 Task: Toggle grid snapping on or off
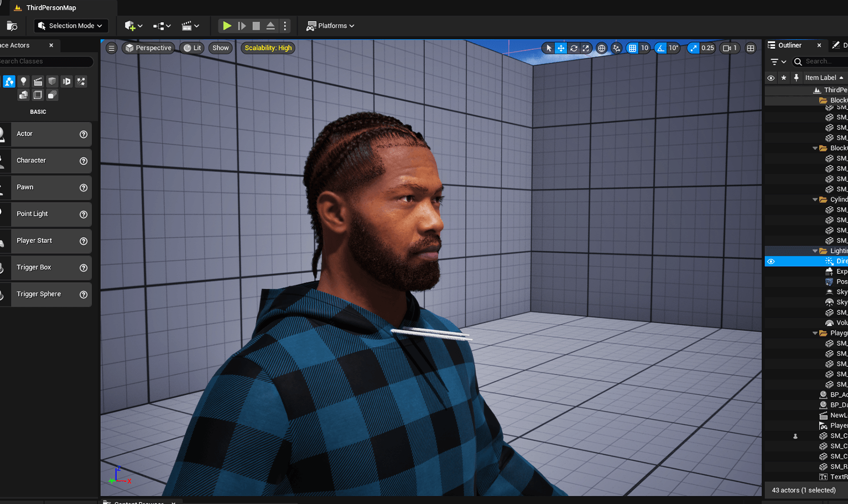[631, 48]
